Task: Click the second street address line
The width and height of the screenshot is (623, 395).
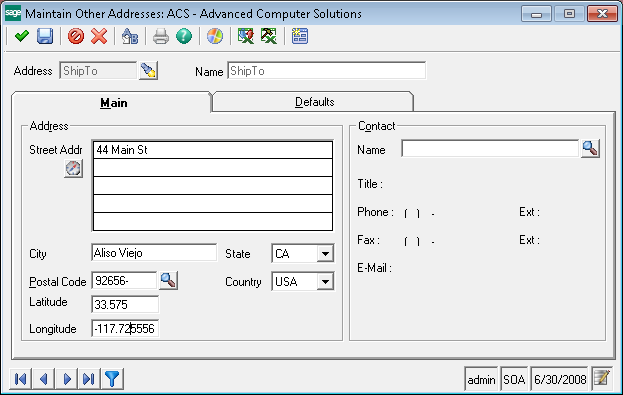Action: pyautogui.click(x=213, y=168)
